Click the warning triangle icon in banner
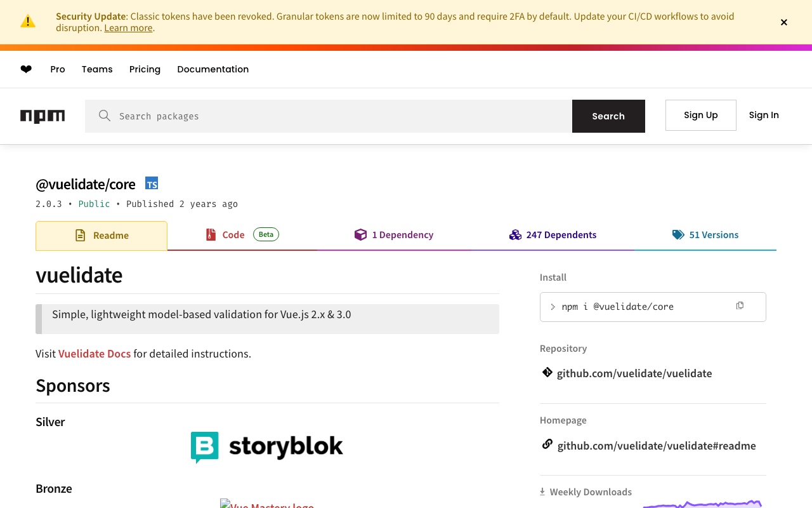This screenshot has height=508, width=812. [28, 22]
